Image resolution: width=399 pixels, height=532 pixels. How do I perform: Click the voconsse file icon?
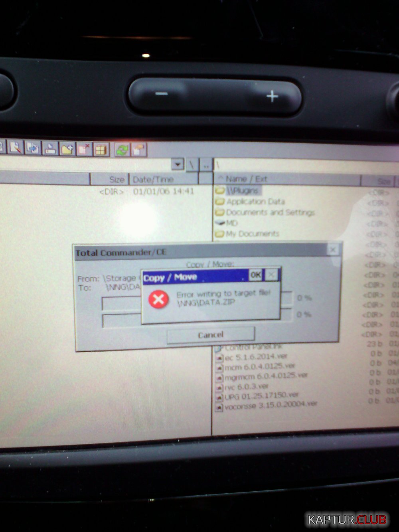(219, 407)
